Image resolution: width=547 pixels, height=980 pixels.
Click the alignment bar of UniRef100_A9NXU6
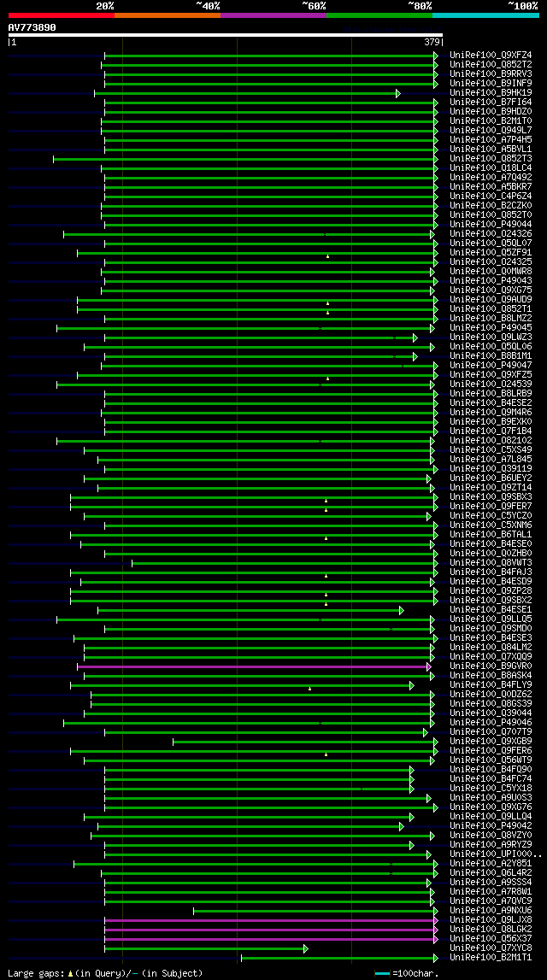(x=315, y=912)
